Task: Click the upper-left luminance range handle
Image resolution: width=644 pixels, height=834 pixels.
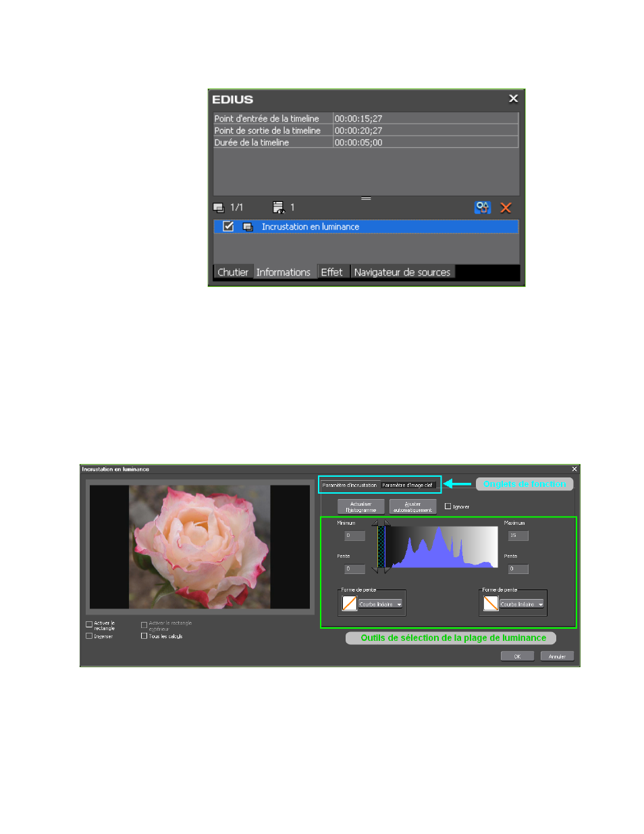Action: tap(375, 523)
